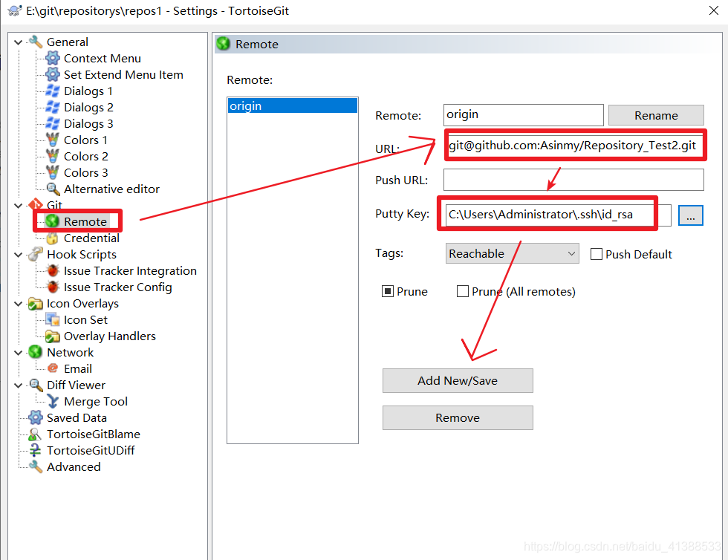The height and width of the screenshot is (560, 728).
Task: Collapse the Network tree node
Action: click(18, 353)
